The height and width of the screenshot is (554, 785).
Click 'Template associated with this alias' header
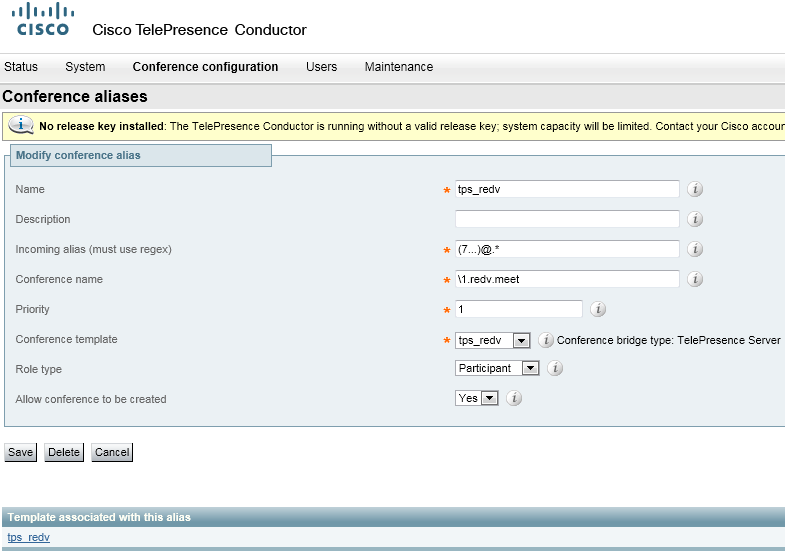pos(99,517)
